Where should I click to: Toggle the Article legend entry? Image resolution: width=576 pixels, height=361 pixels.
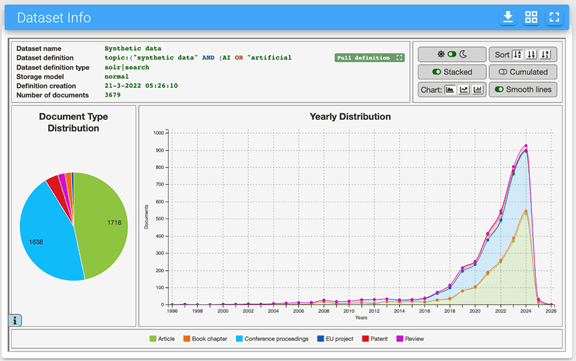point(162,339)
